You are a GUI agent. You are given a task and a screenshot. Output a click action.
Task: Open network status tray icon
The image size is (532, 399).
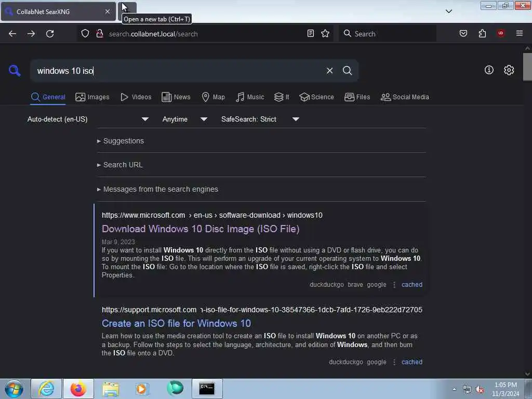click(x=467, y=390)
